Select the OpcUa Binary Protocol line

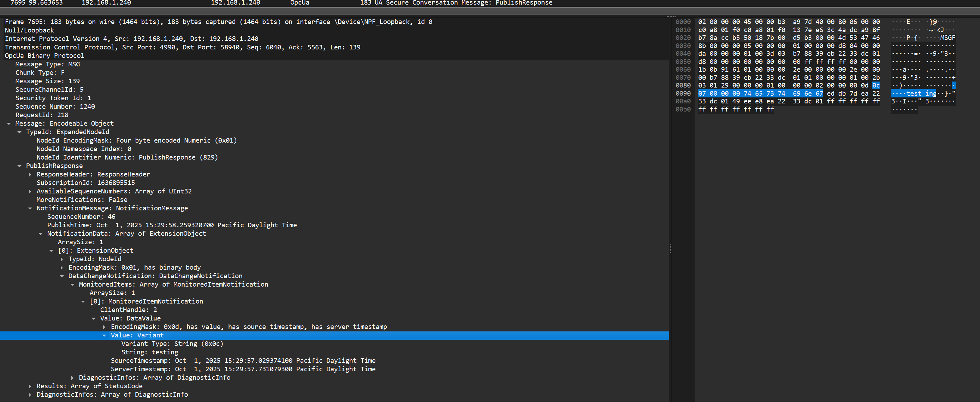click(x=44, y=55)
